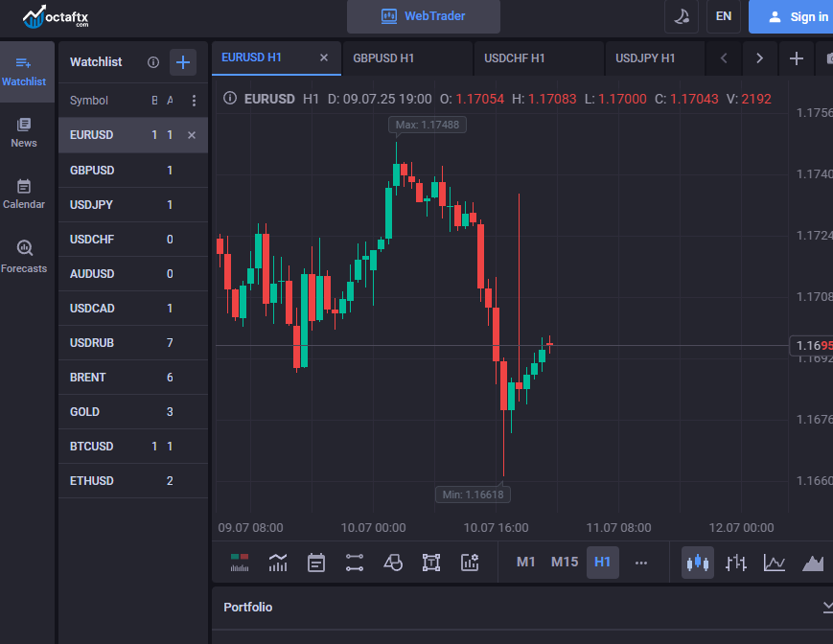Open the Calendar panel in sidebar
Image resolution: width=833 pixels, height=644 pixels.
[24, 194]
